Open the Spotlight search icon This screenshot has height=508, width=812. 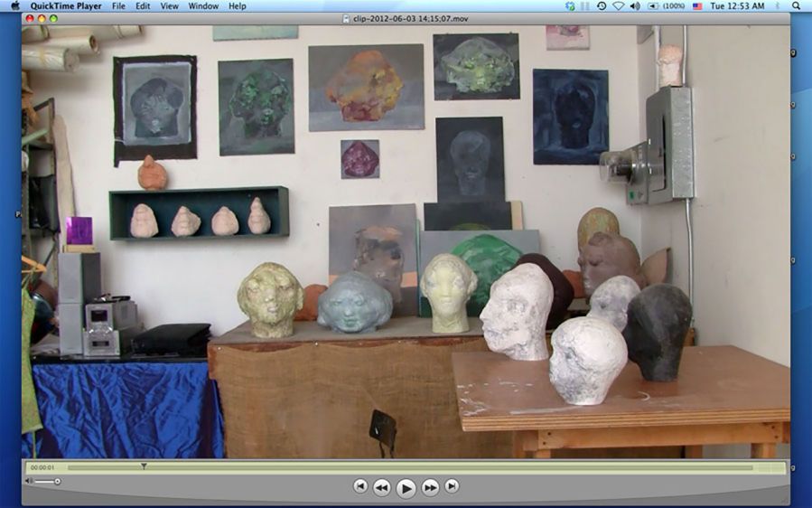click(x=797, y=6)
